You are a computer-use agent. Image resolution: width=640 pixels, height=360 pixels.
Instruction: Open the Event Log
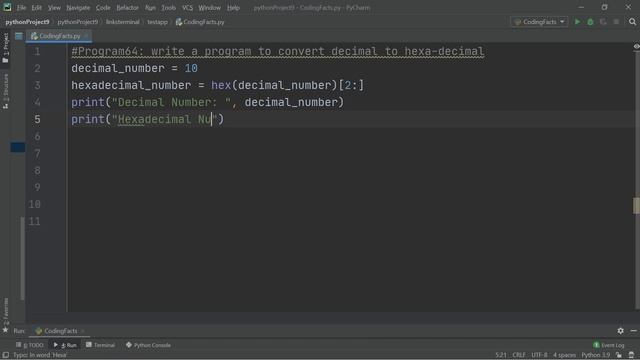click(609, 345)
